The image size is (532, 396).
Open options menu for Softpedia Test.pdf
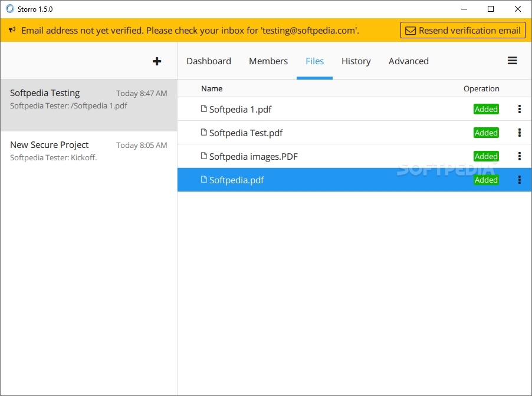(x=520, y=133)
